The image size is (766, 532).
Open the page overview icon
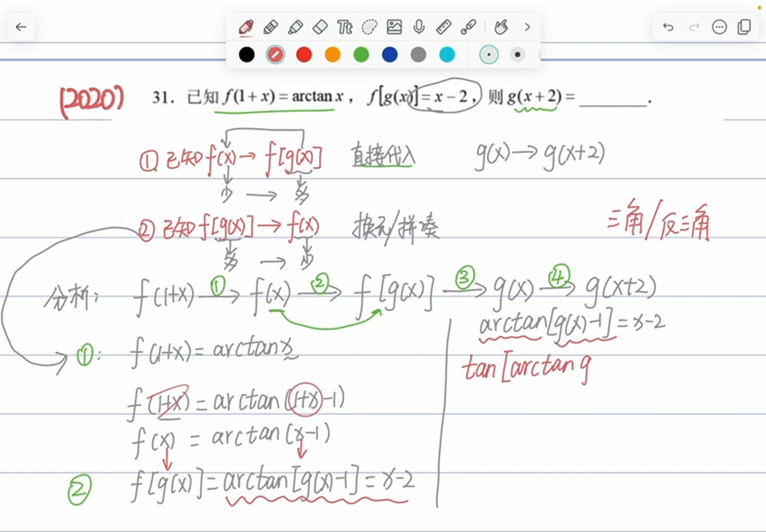[x=744, y=27]
